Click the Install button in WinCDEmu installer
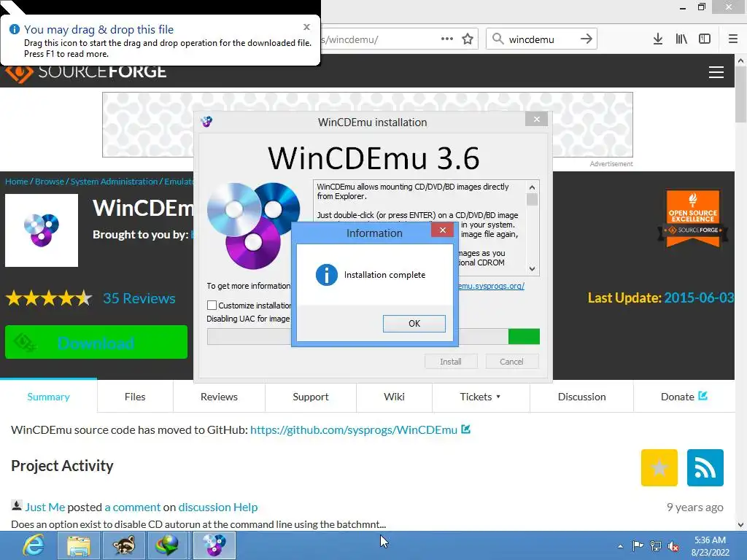This screenshot has height=560, width=747. (451, 362)
